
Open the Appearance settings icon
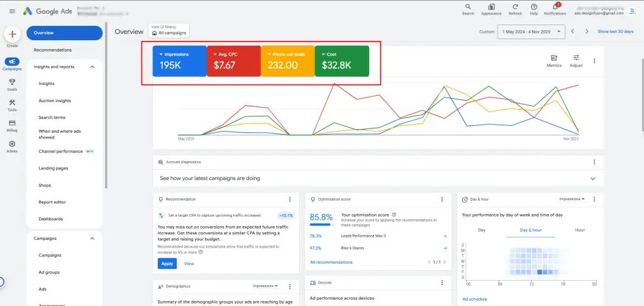point(491,7)
